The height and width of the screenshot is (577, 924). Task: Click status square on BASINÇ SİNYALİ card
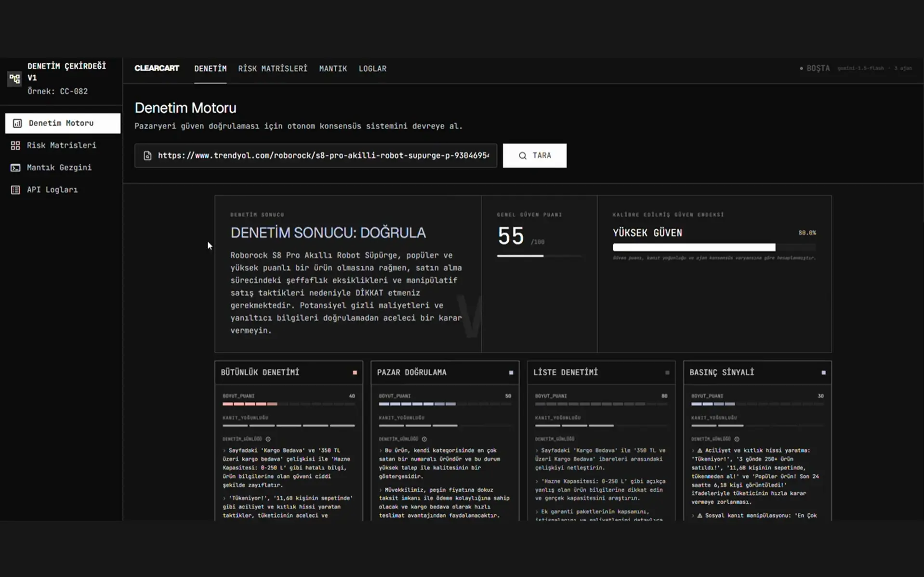tap(824, 373)
